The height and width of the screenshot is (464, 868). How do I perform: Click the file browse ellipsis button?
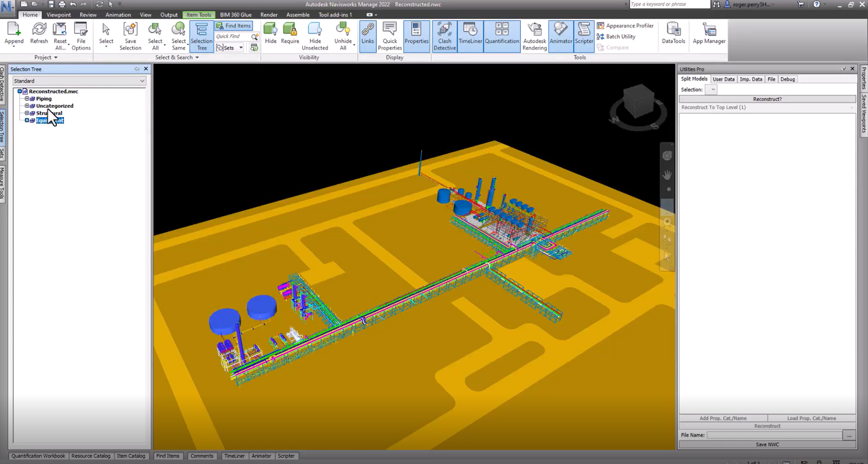[849, 435]
